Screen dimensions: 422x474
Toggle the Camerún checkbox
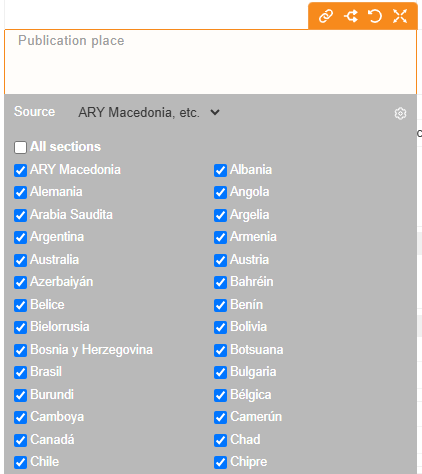click(220, 417)
